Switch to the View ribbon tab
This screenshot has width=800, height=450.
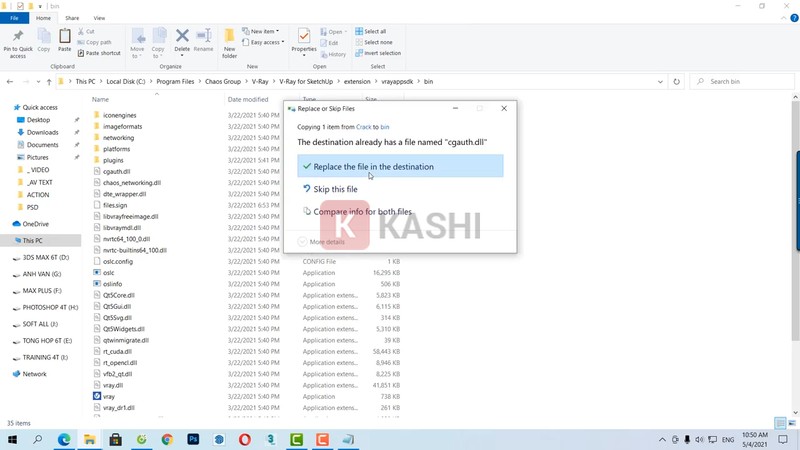pos(99,18)
